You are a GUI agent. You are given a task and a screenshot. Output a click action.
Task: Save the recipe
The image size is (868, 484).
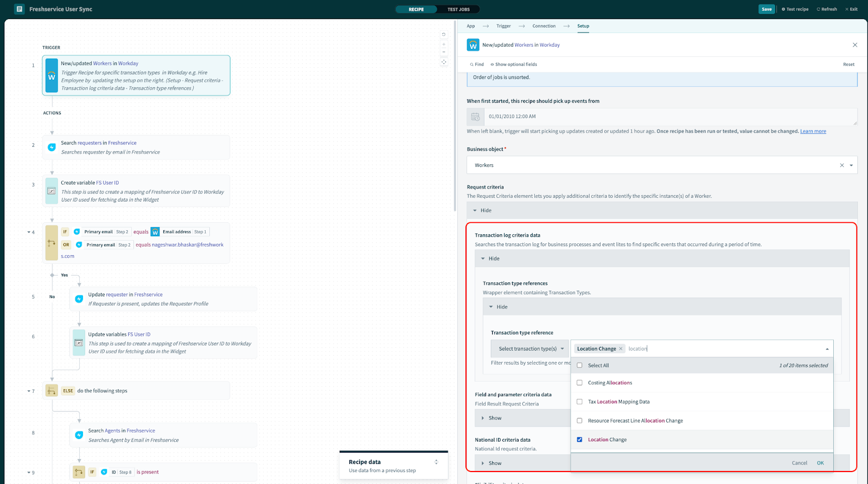click(x=767, y=9)
